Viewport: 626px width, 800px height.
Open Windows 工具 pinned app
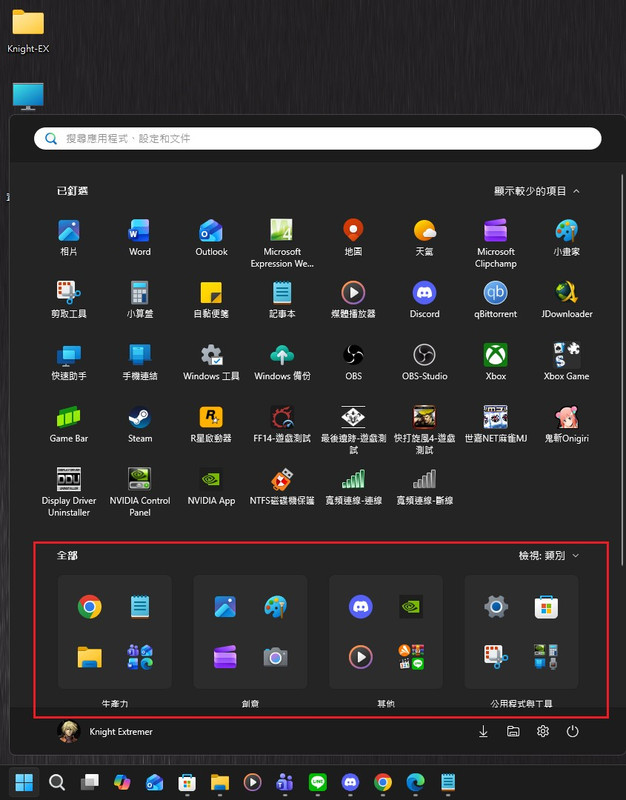[x=211, y=362]
